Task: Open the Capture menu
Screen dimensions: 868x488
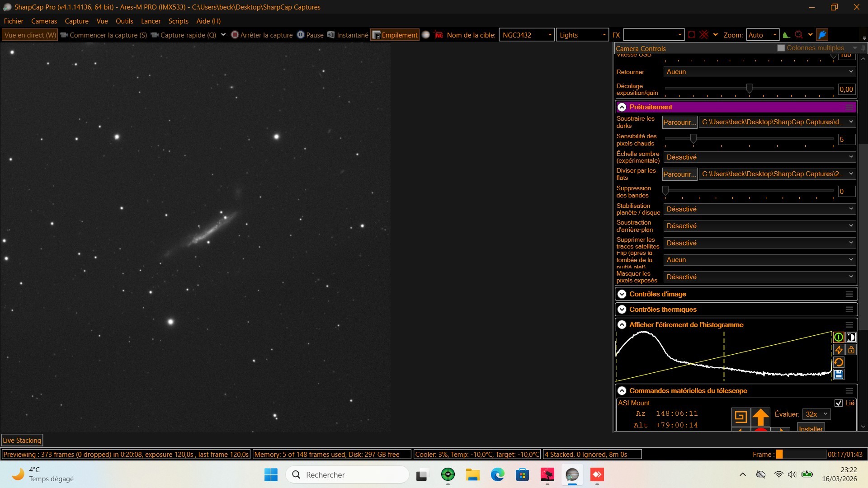Action: click(76, 21)
